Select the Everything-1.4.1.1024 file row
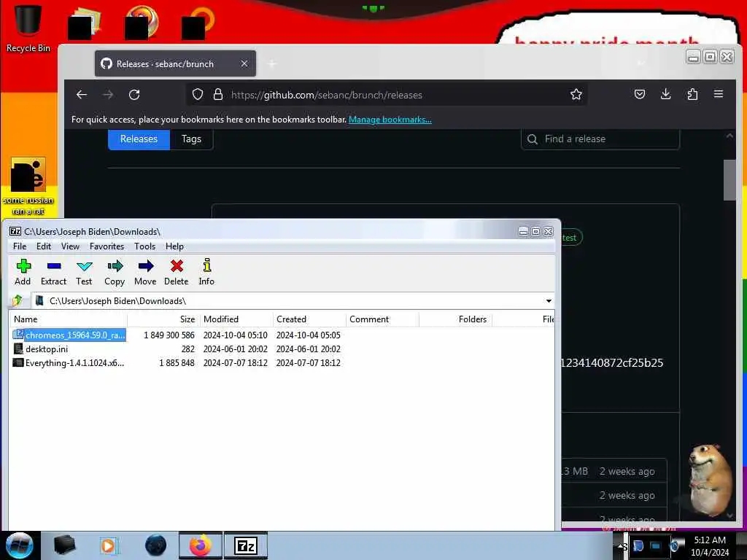This screenshot has width=747, height=560. point(69,363)
